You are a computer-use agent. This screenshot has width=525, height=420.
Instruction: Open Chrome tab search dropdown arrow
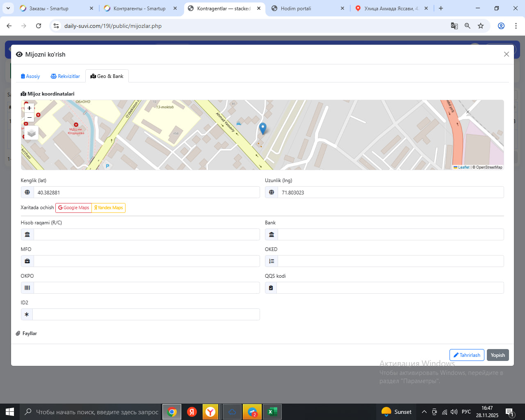(x=8, y=8)
